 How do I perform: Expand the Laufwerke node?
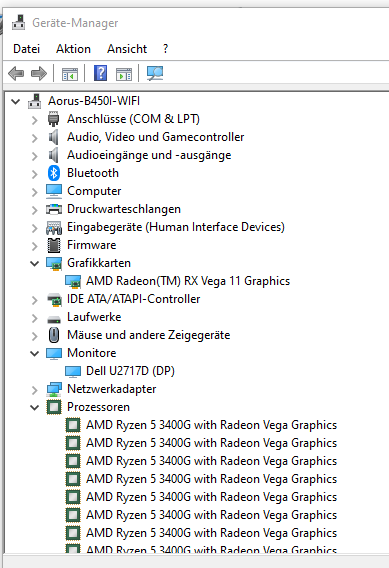(34, 318)
